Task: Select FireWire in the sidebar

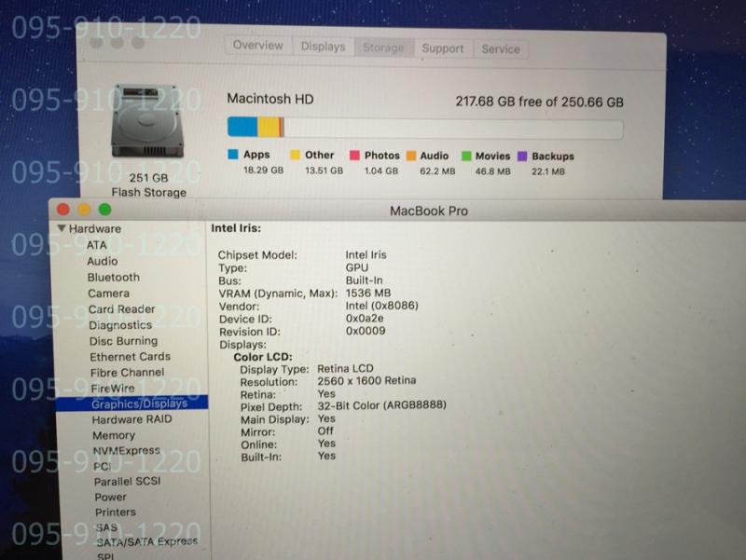Action: [x=113, y=388]
